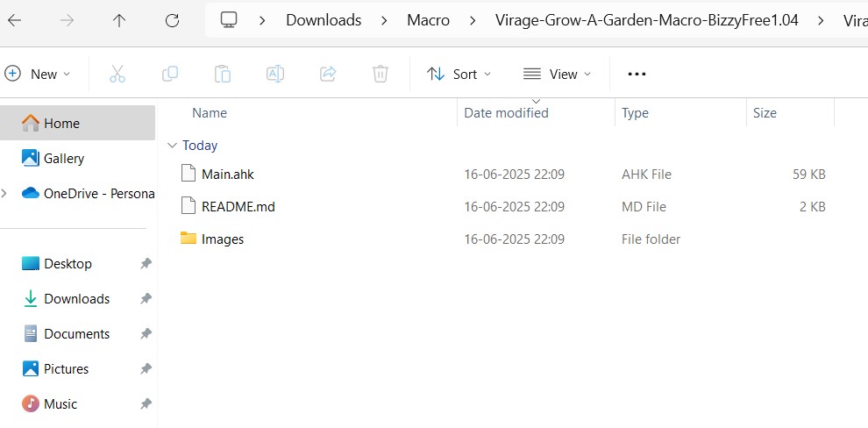
Task: Click the pin icon beside Downloads
Action: 146,298
